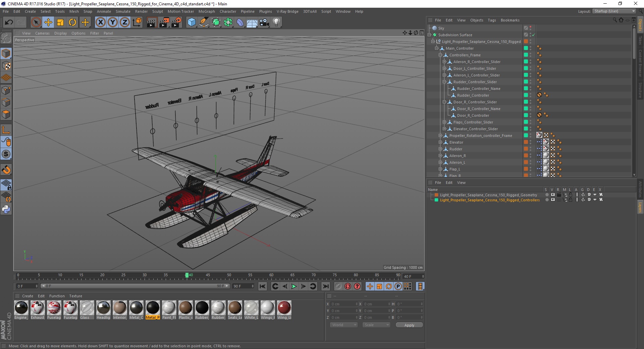
Task: Switch to Texture mode icon
Action: coord(6,66)
